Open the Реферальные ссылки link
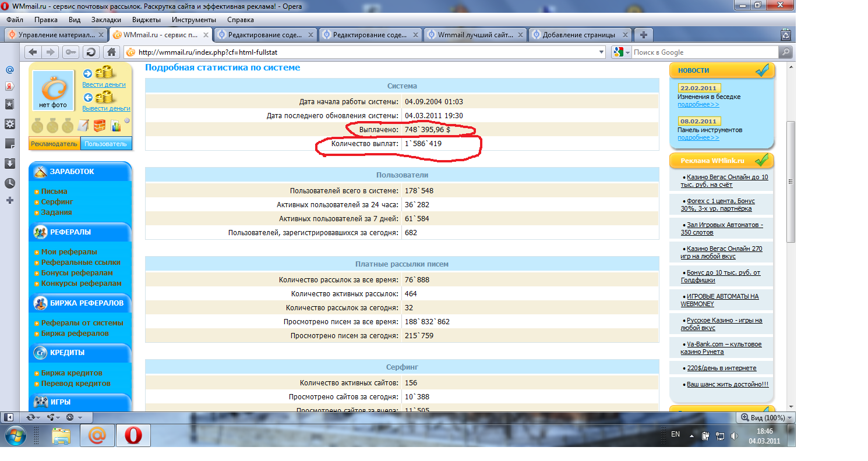This screenshot has height=461, width=868. click(80, 263)
